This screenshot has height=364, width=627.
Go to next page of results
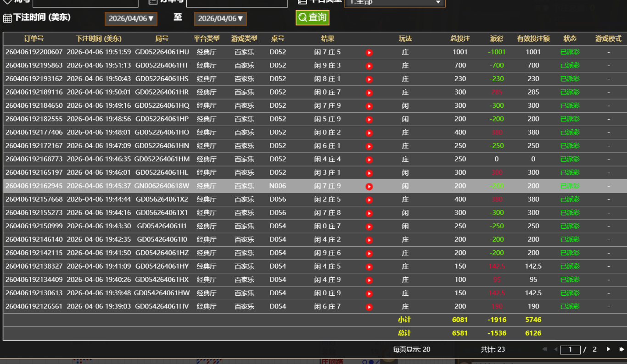(609, 349)
